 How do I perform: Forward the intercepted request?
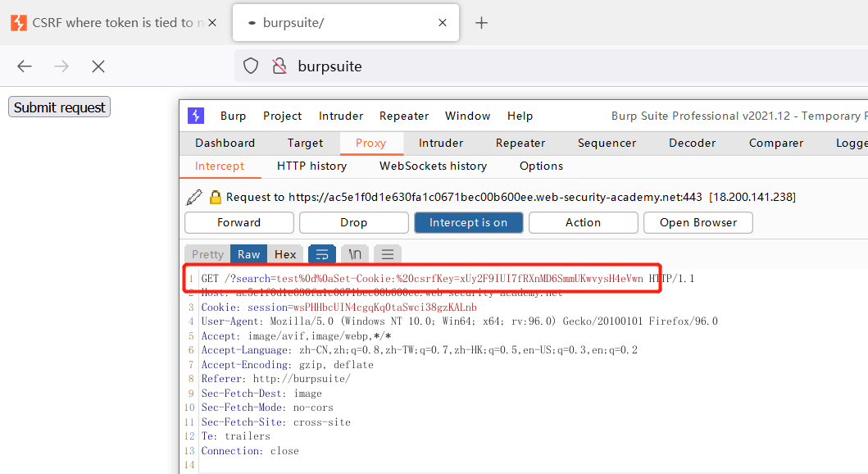(239, 222)
